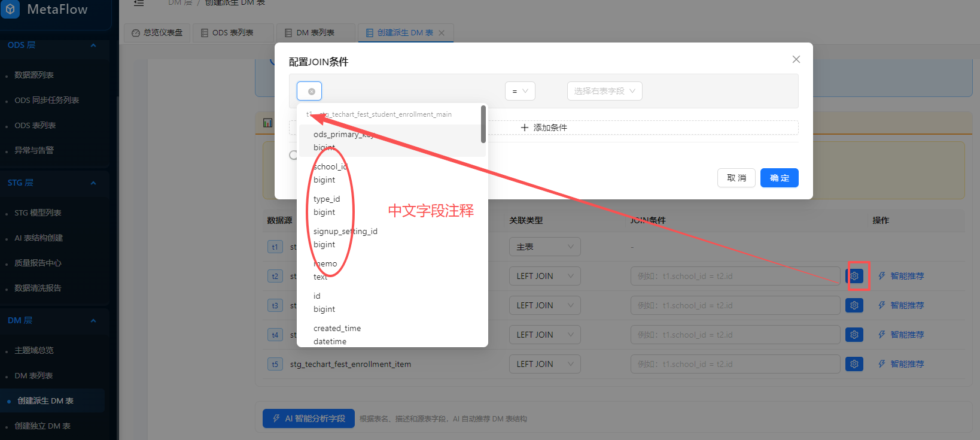Click the 添加条件 button
This screenshot has width=980, height=440.
(543, 128)
